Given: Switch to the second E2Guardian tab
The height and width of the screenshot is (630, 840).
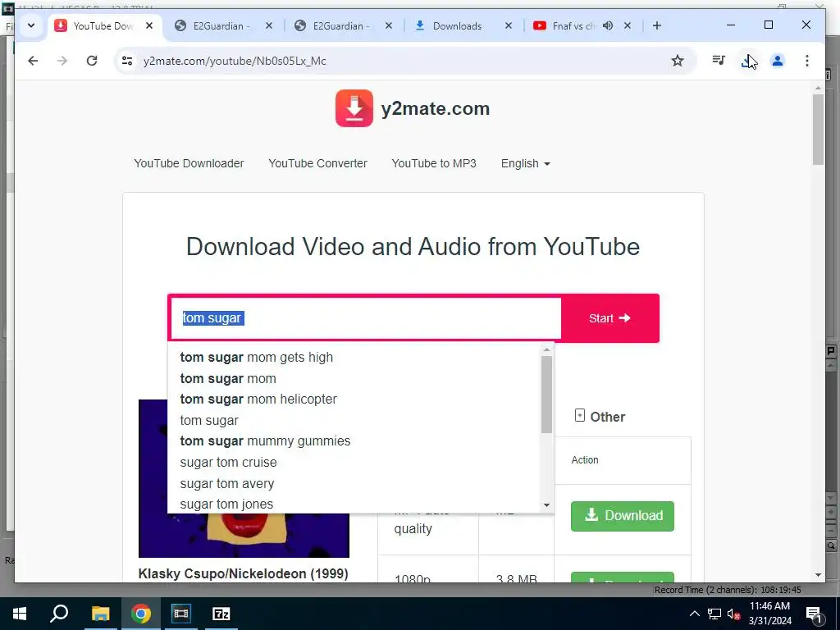Looking at the screenshot, I should [340, 25].
